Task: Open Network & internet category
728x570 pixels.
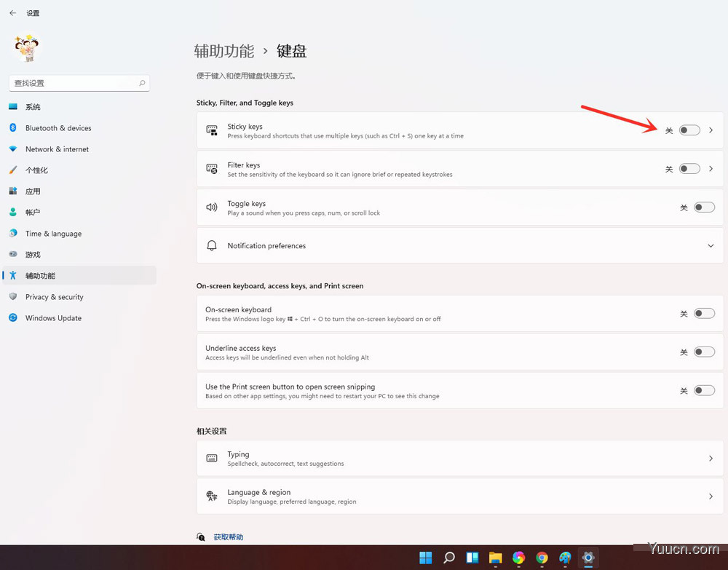Action: click(79, 149)
